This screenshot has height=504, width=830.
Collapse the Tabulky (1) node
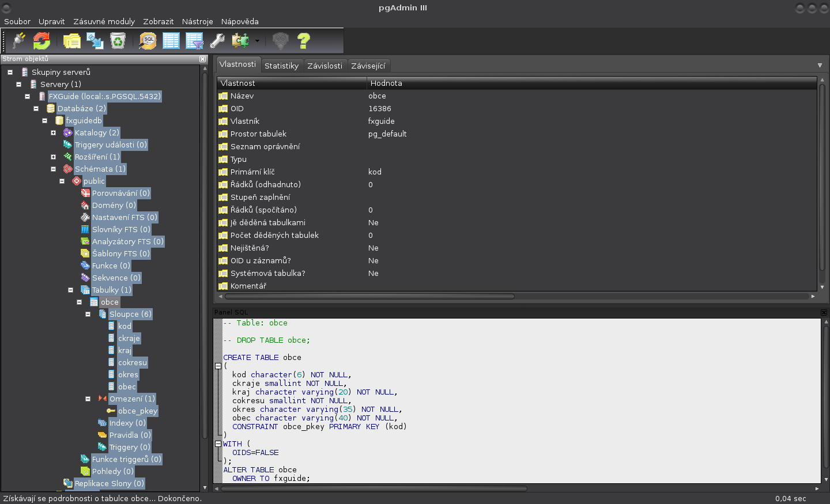tap(70, 290)
